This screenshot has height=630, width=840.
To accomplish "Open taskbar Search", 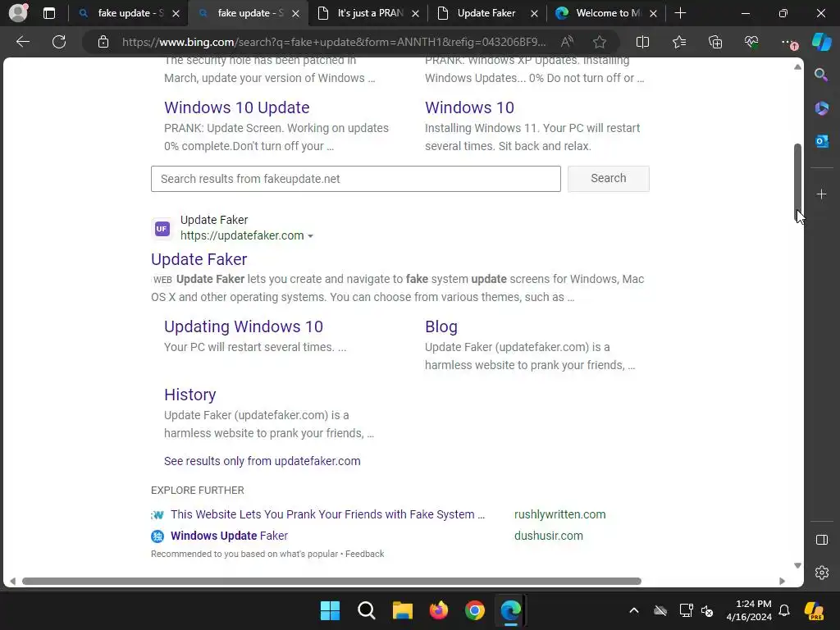I will [367, 610].
